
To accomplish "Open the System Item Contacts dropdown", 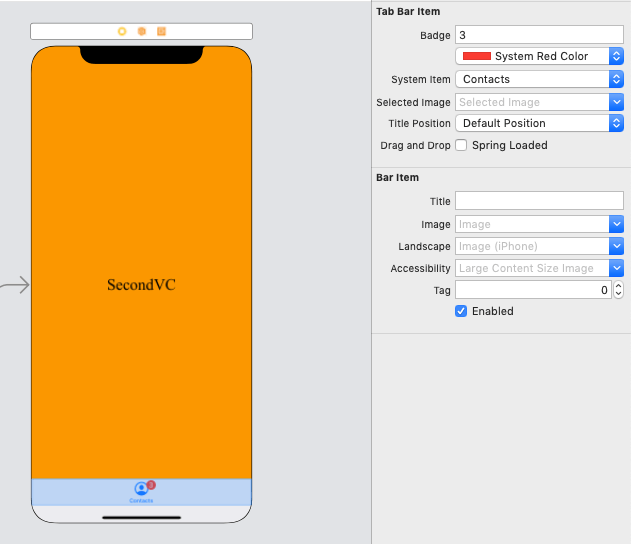I will coord(539,79).
